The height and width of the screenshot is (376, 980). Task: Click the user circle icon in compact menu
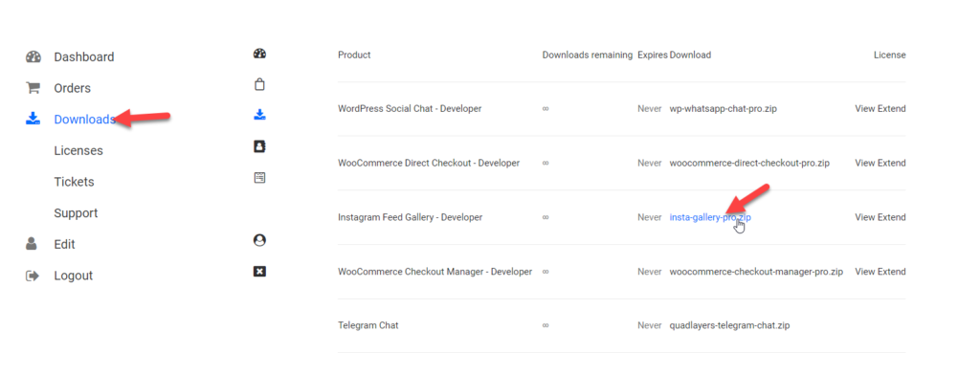coord(260,240)
